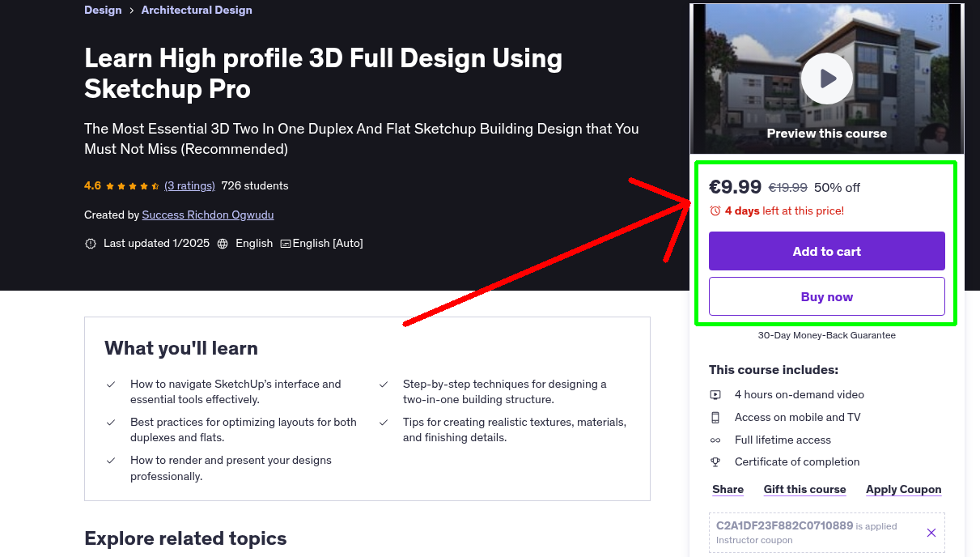Open the '(3 ratings)' link

[x=189, y=185]
